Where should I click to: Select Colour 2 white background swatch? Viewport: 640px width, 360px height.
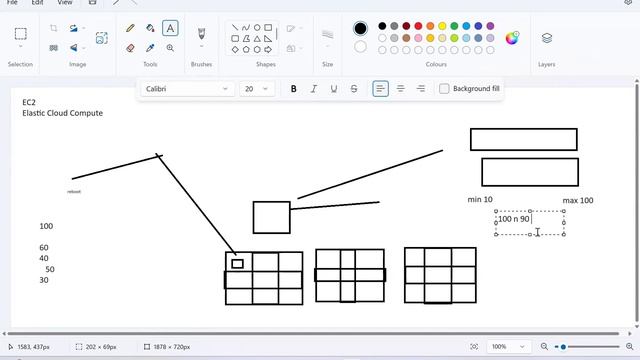[x=360, y=47]
